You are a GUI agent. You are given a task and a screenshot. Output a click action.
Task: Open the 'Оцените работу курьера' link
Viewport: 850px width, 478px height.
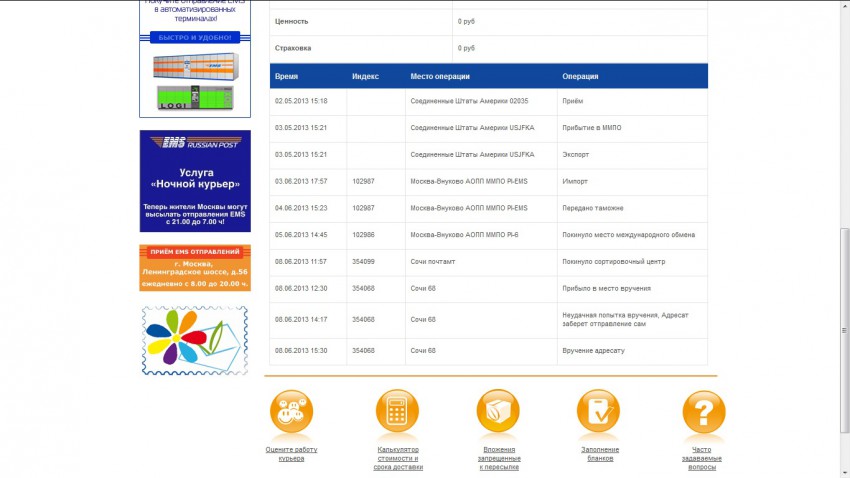pos(291,454)
